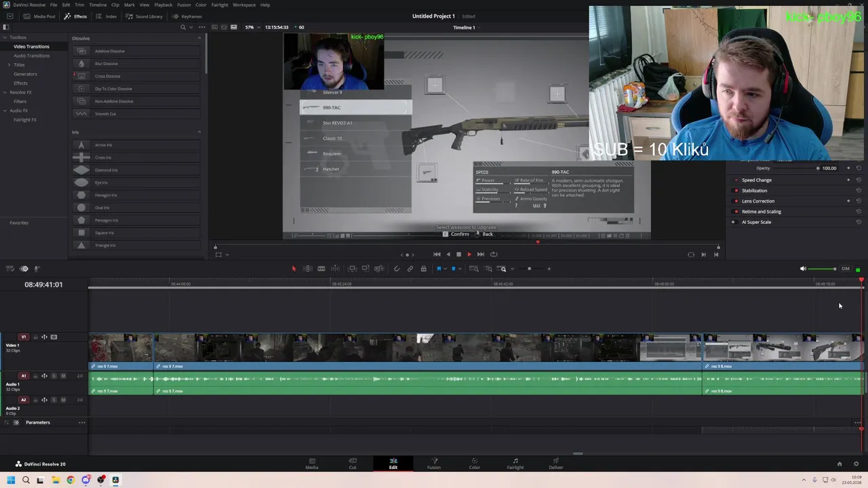Click the blue Marker icon
Image resolution: width=868 pixels, height=488 pixels.
454,269
